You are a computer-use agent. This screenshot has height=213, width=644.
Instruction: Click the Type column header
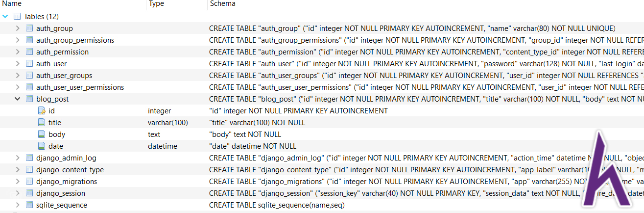156,4
